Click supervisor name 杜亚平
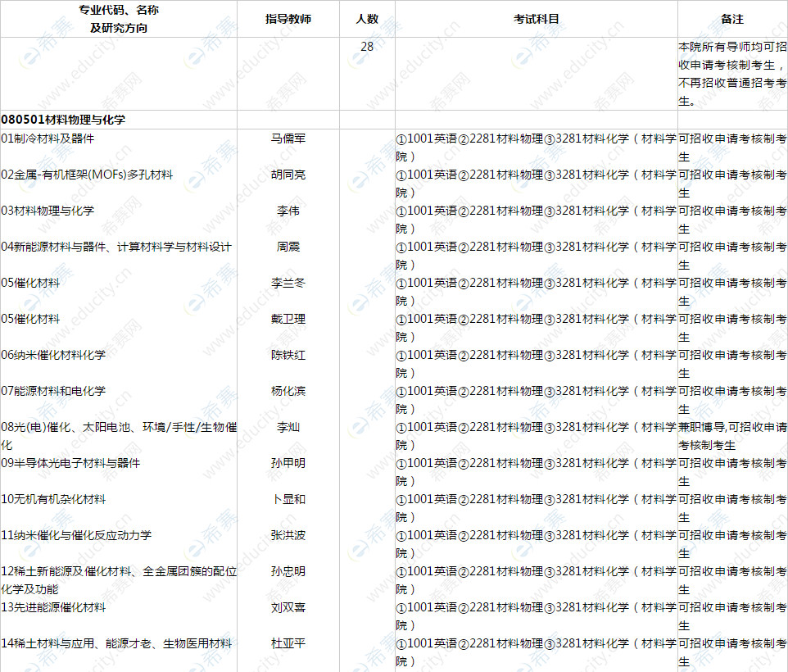788x672 pixels. pos(288,643)
